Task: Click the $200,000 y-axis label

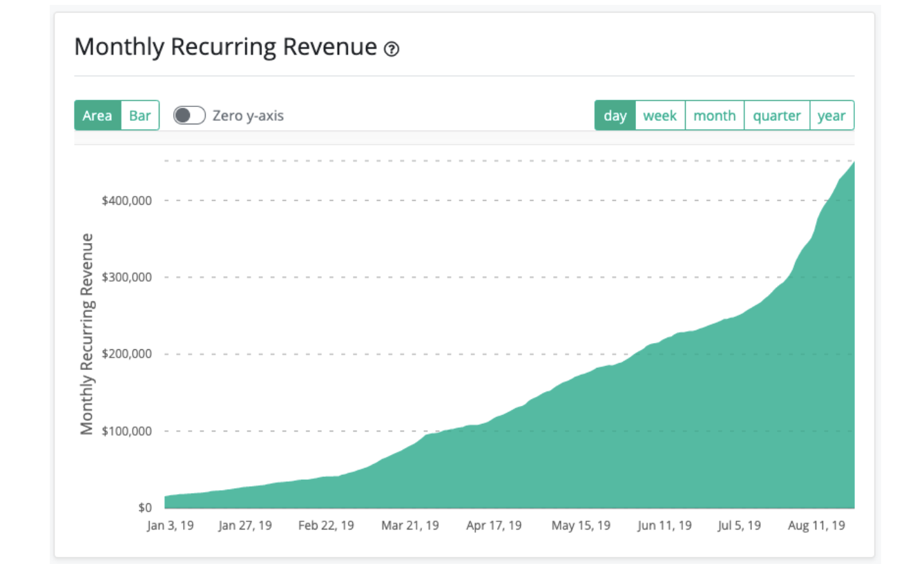Action: pos(126,354)
